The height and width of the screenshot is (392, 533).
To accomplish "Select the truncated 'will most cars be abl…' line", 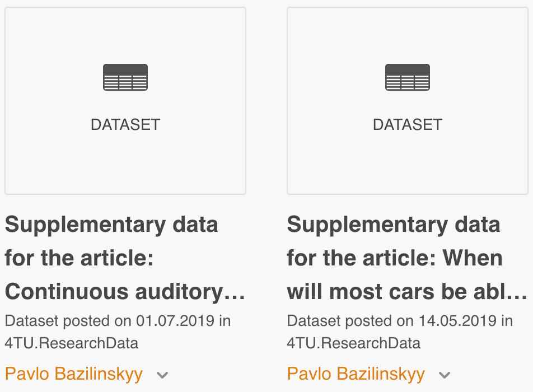I will pos(407,292).
